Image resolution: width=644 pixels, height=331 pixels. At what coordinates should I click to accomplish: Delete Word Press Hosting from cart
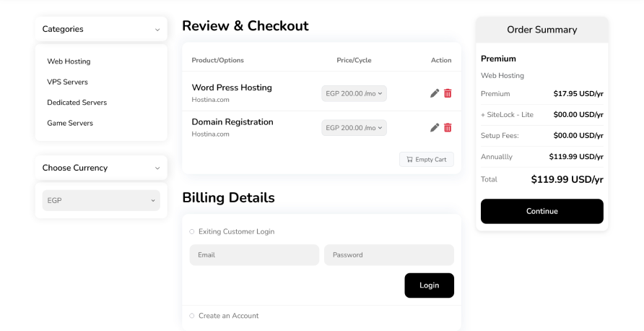click(448, 93)
